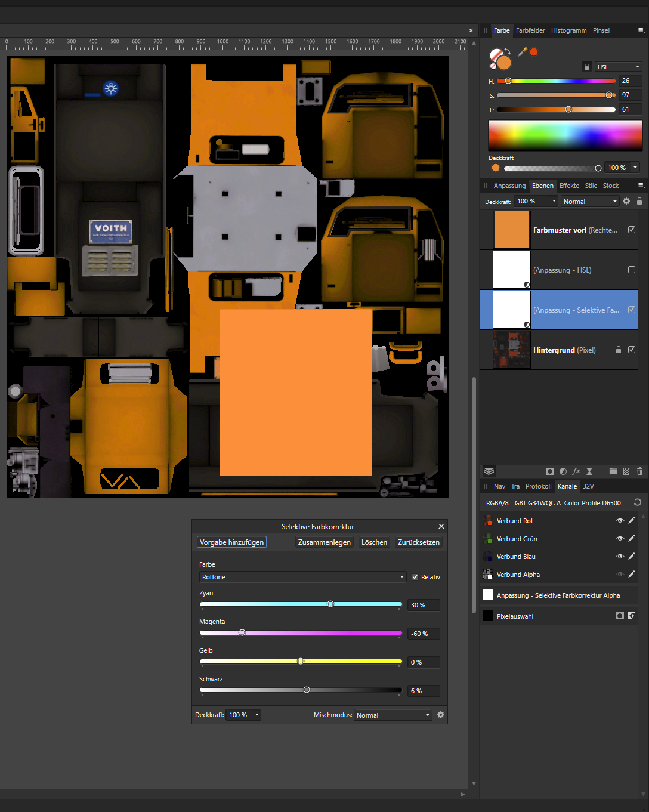This screenshot has width=649, height=812.
Task: Reset channels with the circular arrow icon
Action: [637, 502]
